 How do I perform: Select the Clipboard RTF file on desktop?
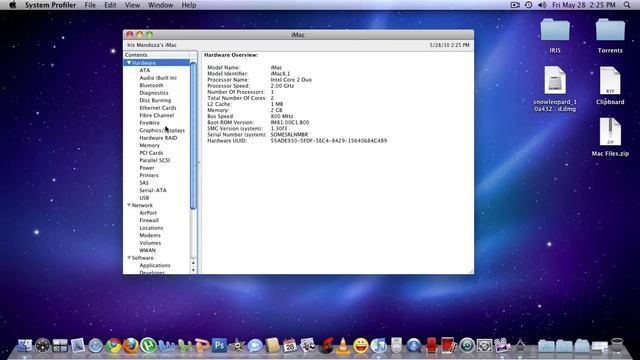[610, 86]
